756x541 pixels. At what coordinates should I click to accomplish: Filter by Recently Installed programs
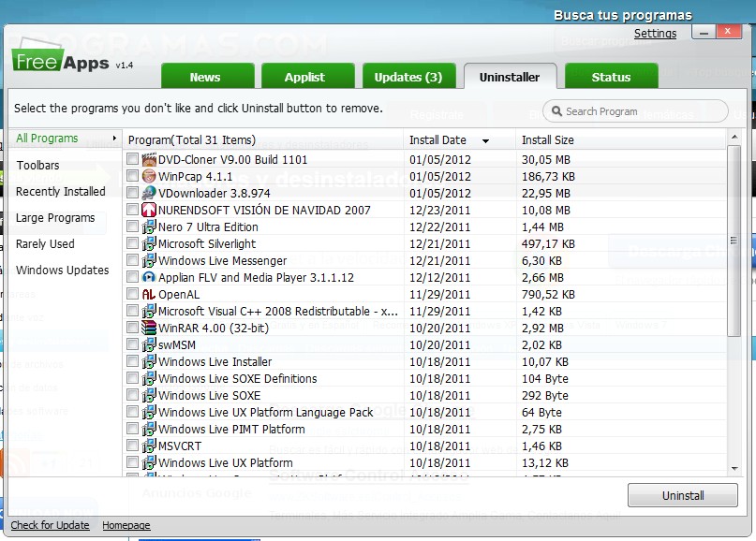(x=61, y=192)
